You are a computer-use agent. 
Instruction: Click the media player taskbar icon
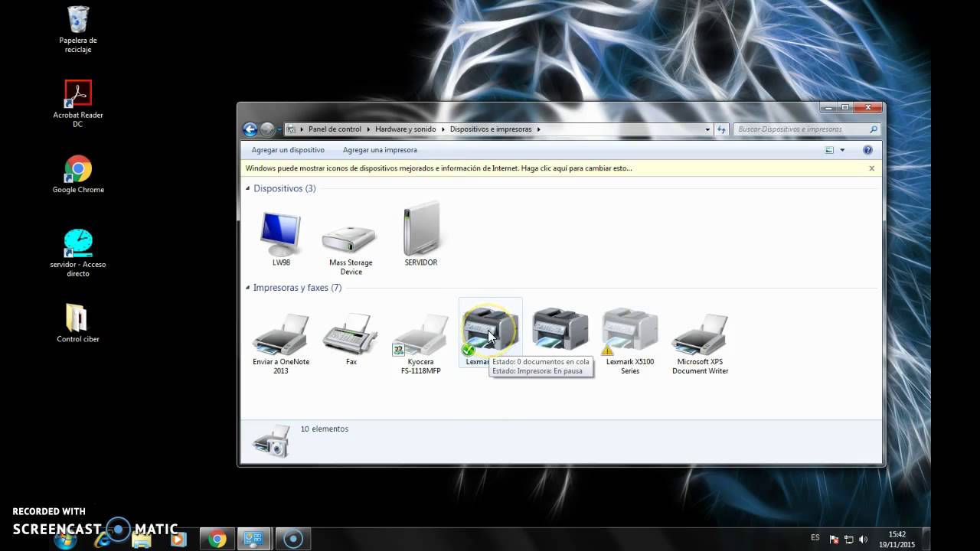point(178,540)
